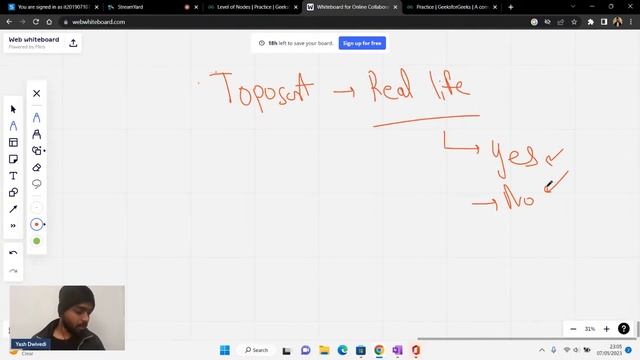Select the eraser tool
The width and height of the screenshot is (640, 360).
pos(36,167)
